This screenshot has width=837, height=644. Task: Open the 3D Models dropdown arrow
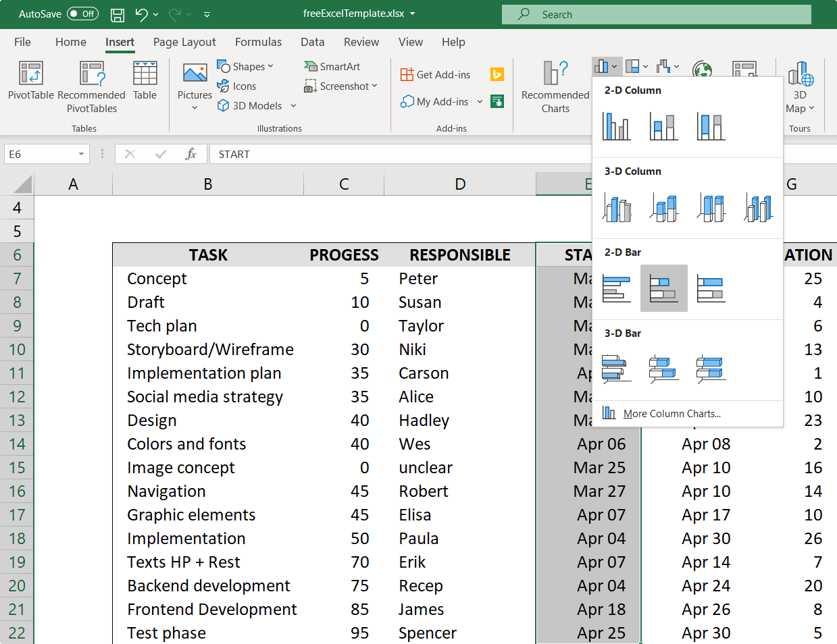point(293,105)
